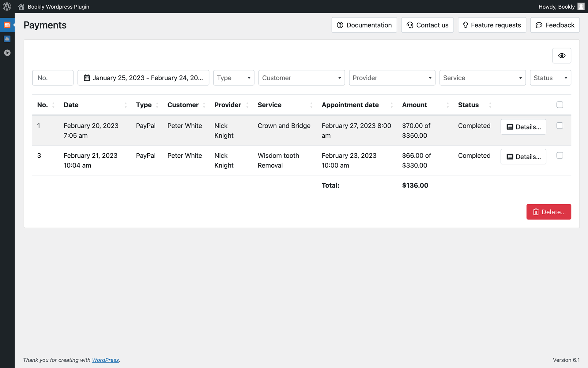This screenshot has height=368, width=588.
Task: Expand the Type filter dropdown
Action: pos(234,78)
